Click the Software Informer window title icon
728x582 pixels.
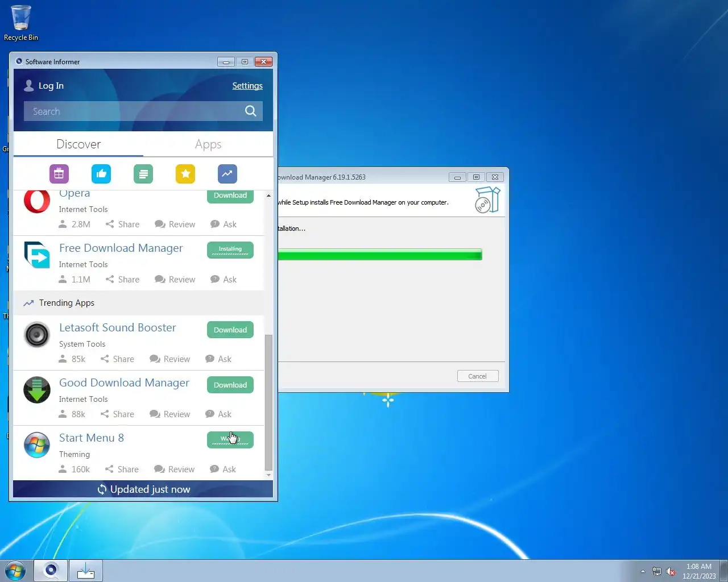[x=19, y=61]
